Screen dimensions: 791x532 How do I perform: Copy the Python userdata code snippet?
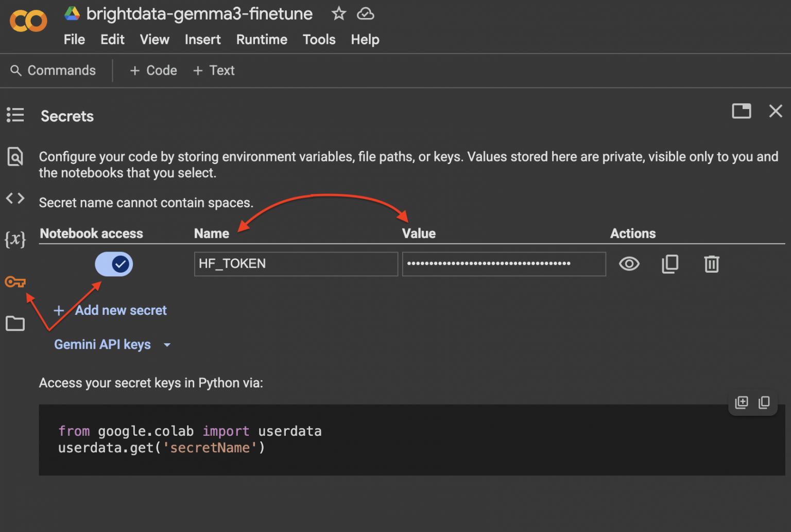click(764, 402)
